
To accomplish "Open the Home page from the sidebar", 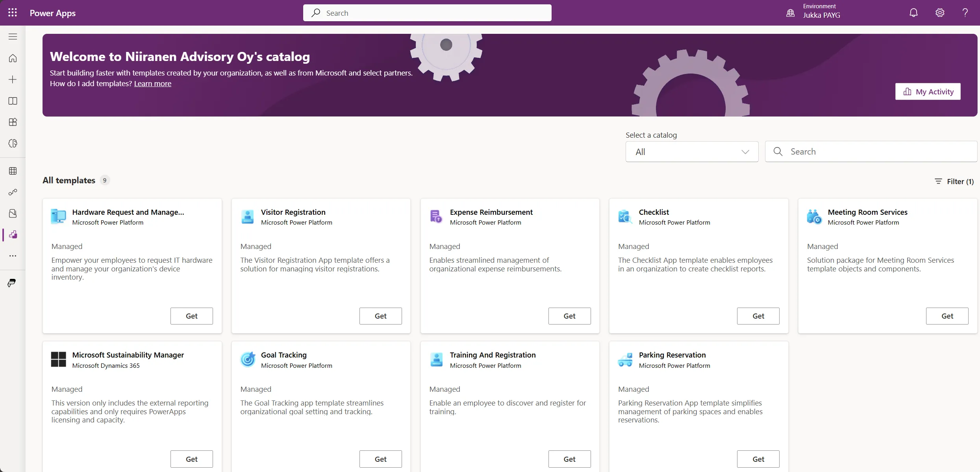I will click(13, 58).
